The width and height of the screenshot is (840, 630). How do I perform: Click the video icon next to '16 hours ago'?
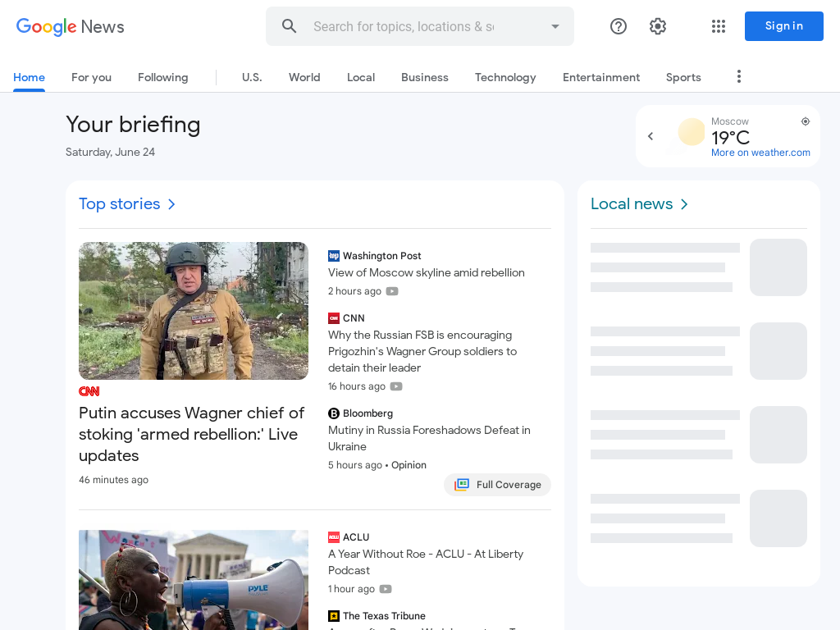[396, 387]
